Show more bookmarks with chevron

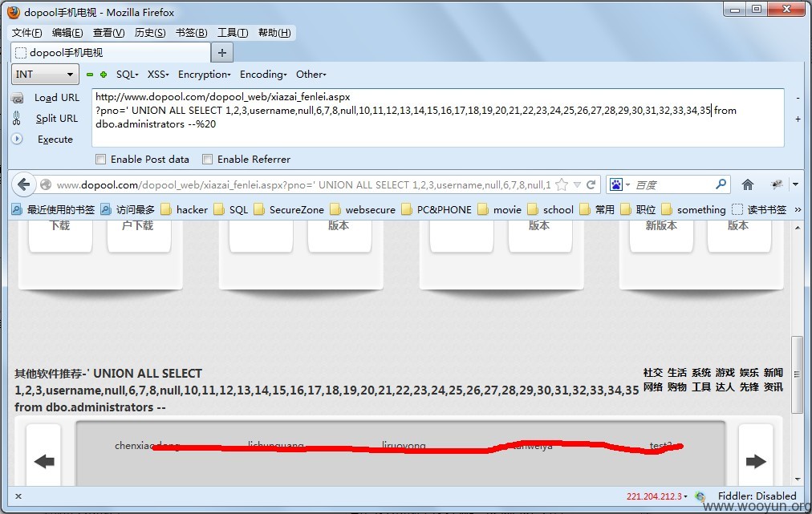click(798, 209)
